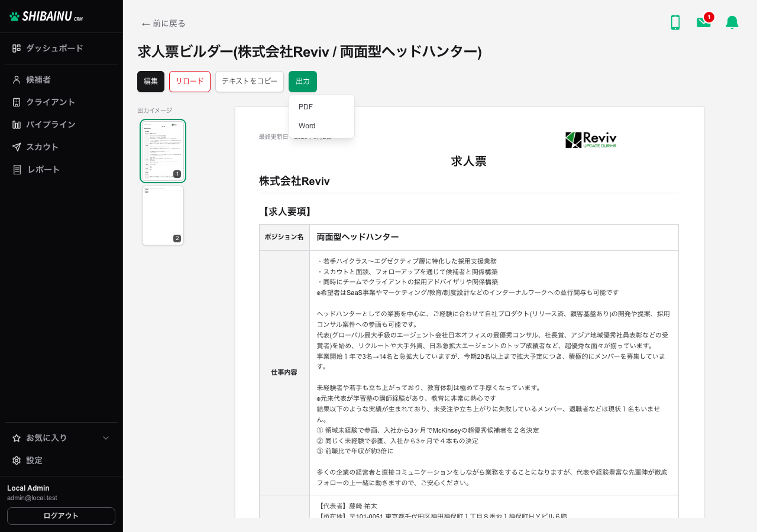
Task: Click the 求人票 document title
Action: [x=469, y=161]
